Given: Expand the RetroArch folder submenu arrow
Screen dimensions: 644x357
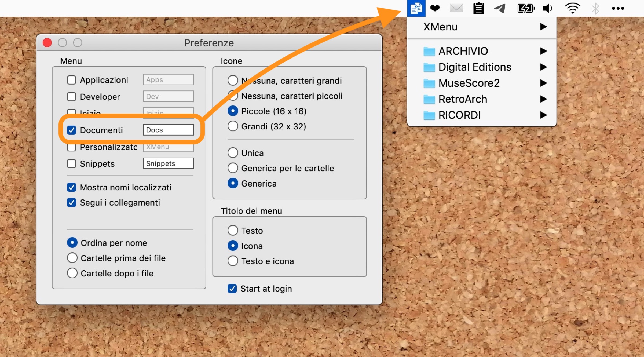Looking at the screenshot, I should (543, 99).
